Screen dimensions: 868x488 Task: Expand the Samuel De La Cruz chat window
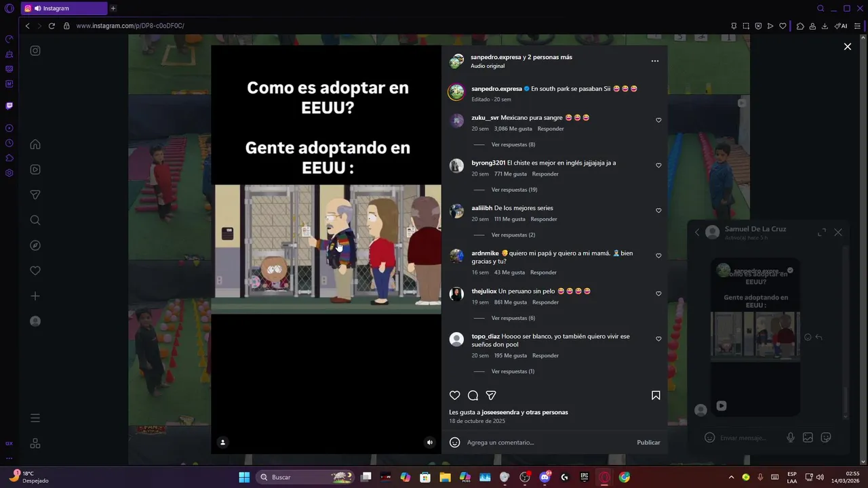tap(822, 232)
